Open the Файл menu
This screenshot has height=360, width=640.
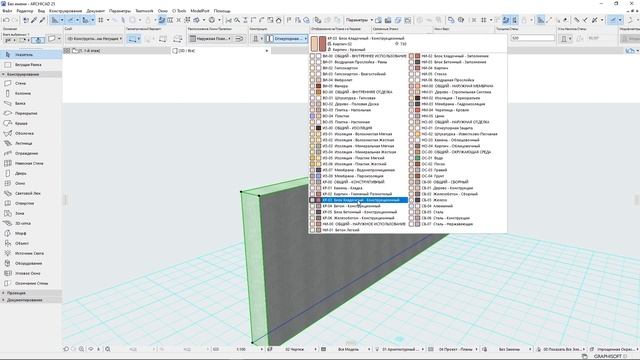(7, 11)
